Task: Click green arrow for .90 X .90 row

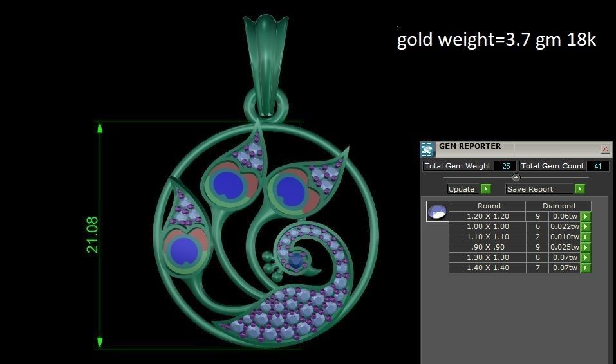Action: click(x=586, y=247)
